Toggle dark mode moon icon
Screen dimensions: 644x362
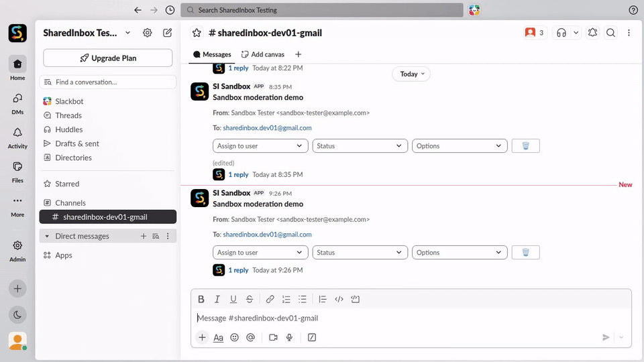coord(17,315)
